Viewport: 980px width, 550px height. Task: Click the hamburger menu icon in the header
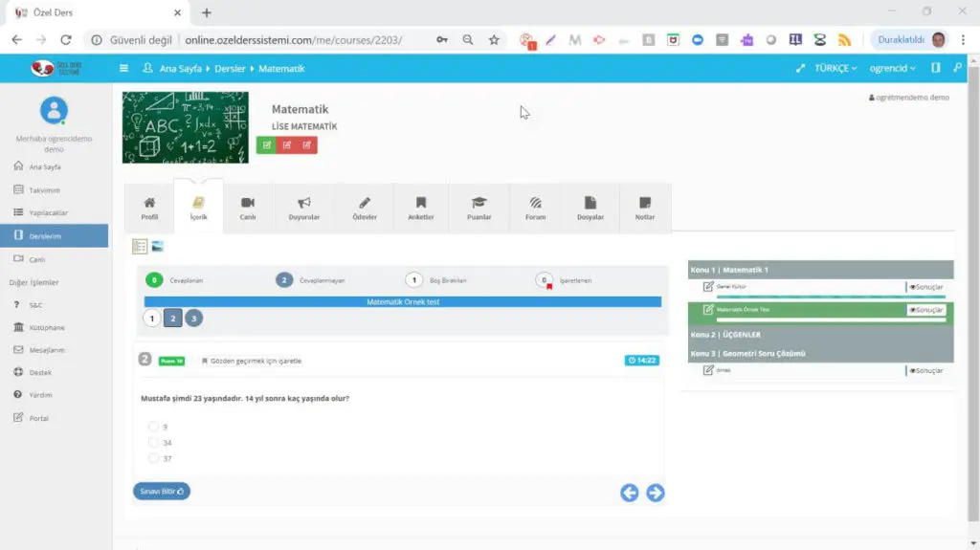(x=123, y=69)
